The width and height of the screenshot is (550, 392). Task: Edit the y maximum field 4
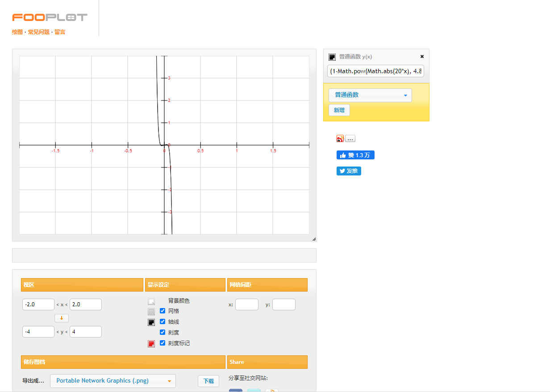point(86,332)
